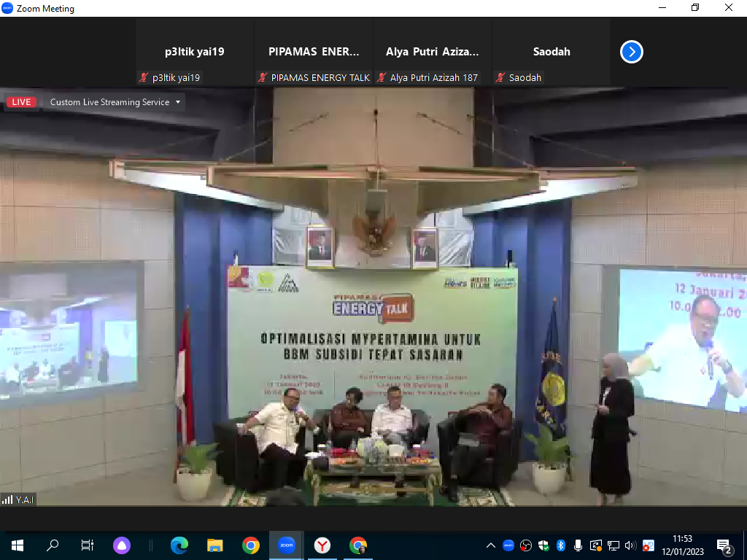
Task: Select the Saodah participant thumbnail
Action: (551, 52)
